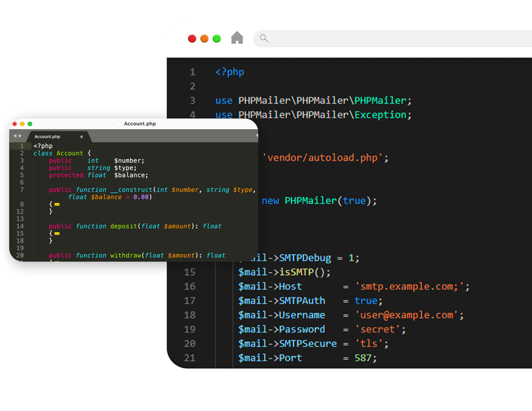The width and height of the screenshot is (532, 411).
Task: Click the withdraw function name
Action: coord(125,256)
